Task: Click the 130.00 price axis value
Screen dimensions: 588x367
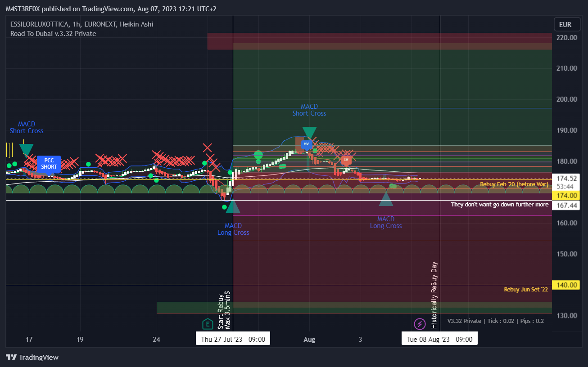Action: point(567,315)
